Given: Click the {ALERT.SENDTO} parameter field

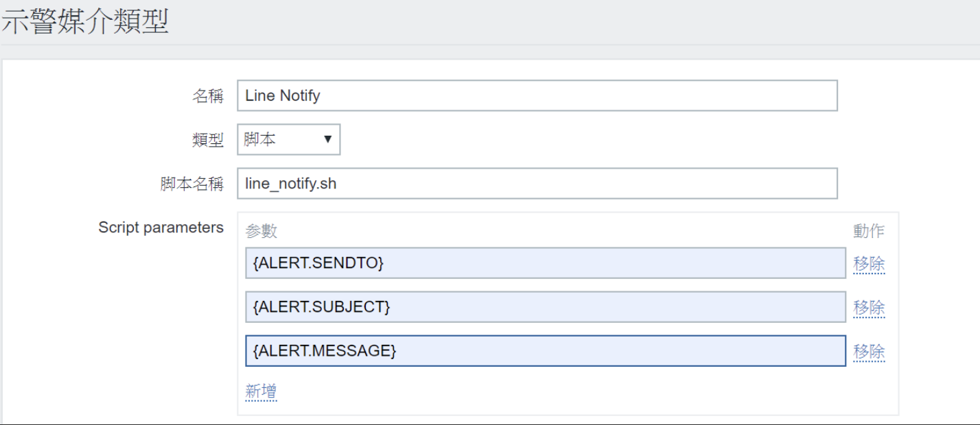Looking at the screenshot, I should pos(545,263).
